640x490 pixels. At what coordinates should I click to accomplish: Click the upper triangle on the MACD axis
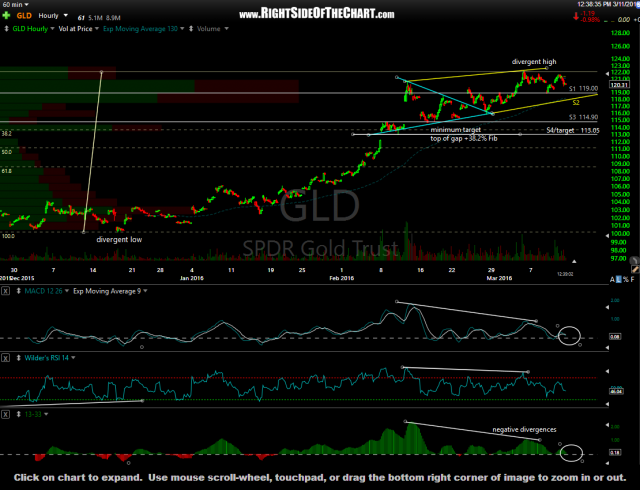(x=607, y=308)
